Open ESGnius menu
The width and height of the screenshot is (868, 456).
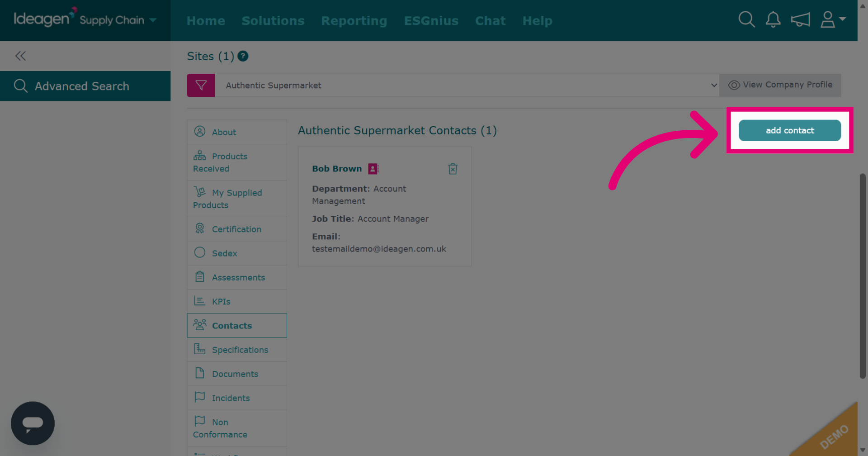(x=431, y=21)
